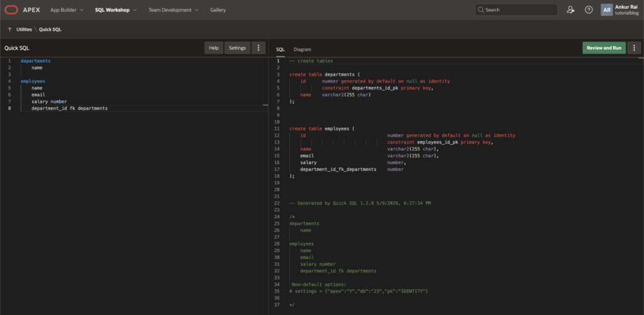Click 'salary number' in the left editor
This screenshot has height=315, width=644.
tap(49, 101)
